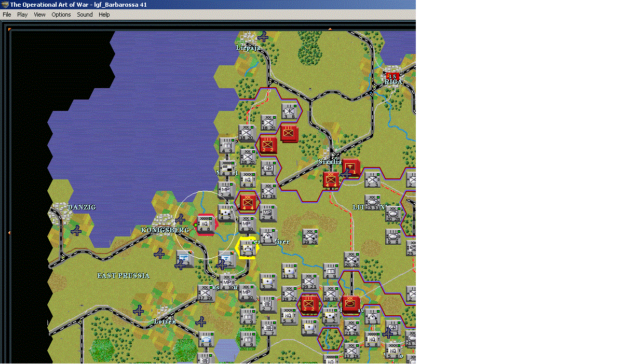This screenshot has height=364, width=624.
Task: Open the Sound menu
Action: [x=85, y=15]
